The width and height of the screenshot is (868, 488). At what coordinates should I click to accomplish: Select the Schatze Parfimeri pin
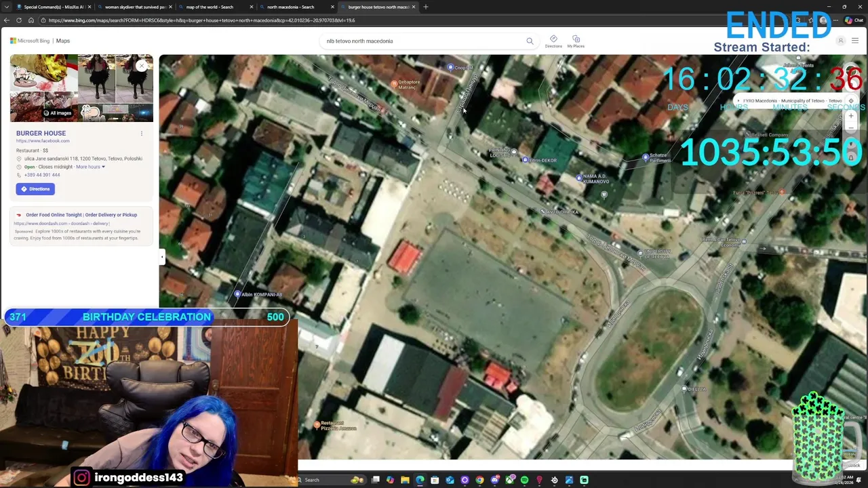tap(646, 157)
